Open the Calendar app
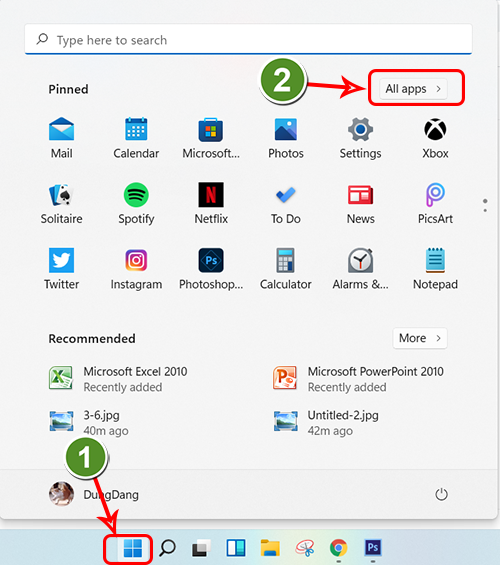Screen dimensions: 500x565 point(136,137)
